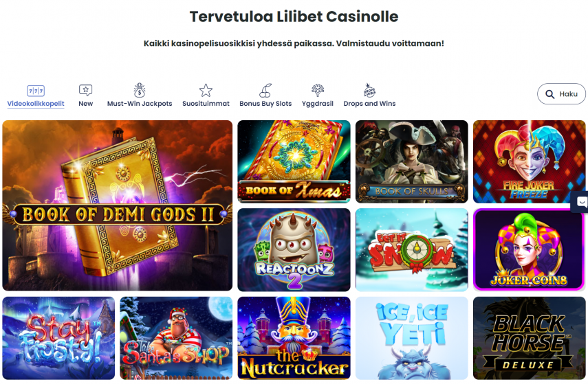Screen dimensions: 588x384
Task: Play the Book of Skulls slot
Action: tap(412, 161)
